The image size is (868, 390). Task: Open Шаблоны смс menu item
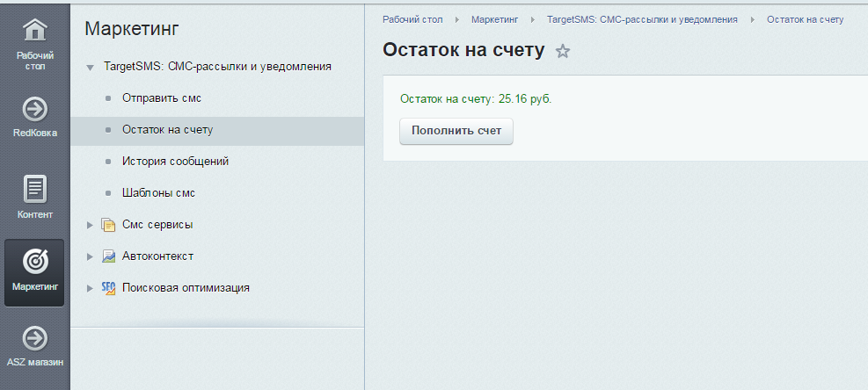coord(158,193)
